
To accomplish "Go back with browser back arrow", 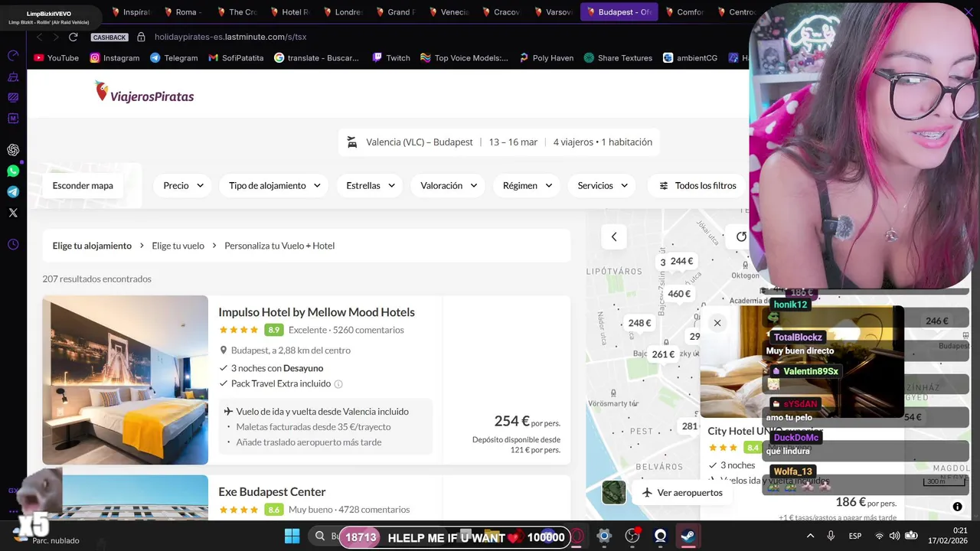I will [39, 37].
